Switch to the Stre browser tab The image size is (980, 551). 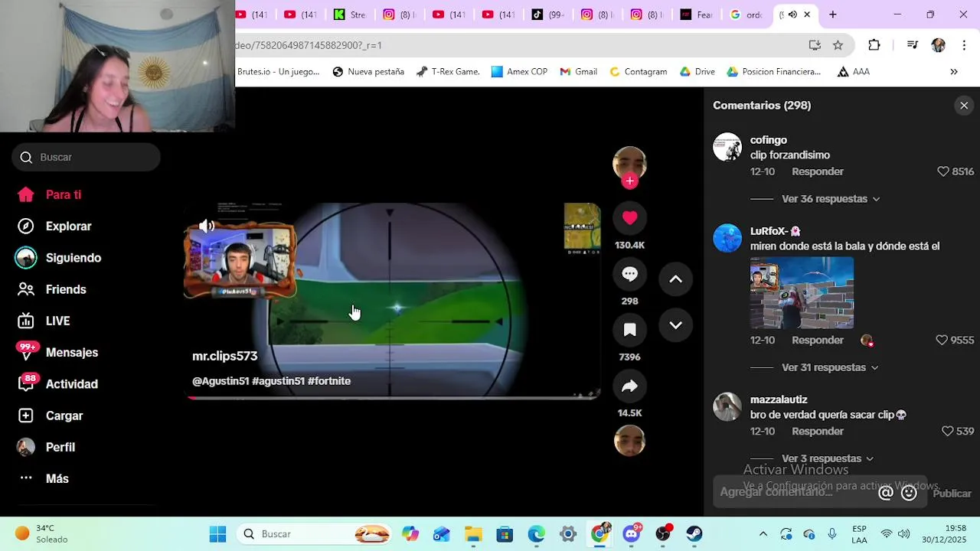tap(349, 15)
